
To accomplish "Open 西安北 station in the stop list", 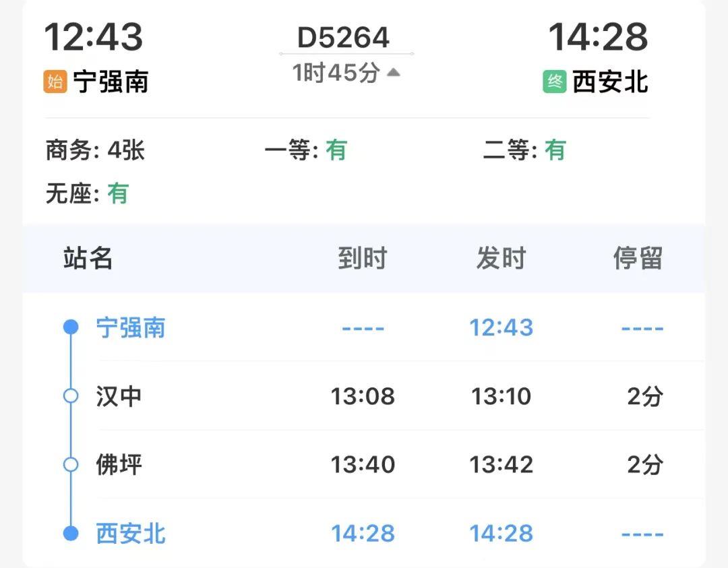I will tap(131, 534).
